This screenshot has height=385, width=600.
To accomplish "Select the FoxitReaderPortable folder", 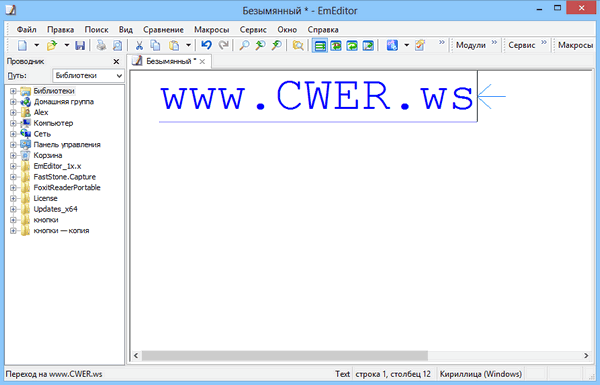I will coord(67,188).
